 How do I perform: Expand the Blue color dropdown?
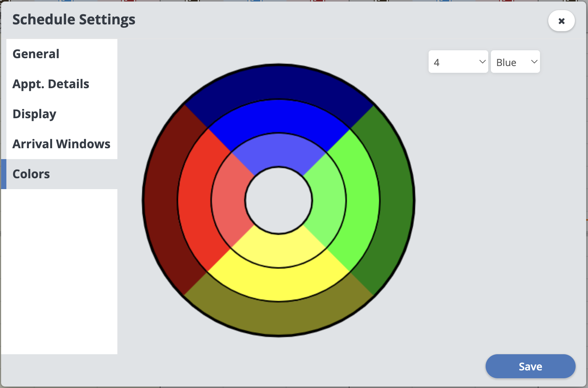click(x=515, y=62)
